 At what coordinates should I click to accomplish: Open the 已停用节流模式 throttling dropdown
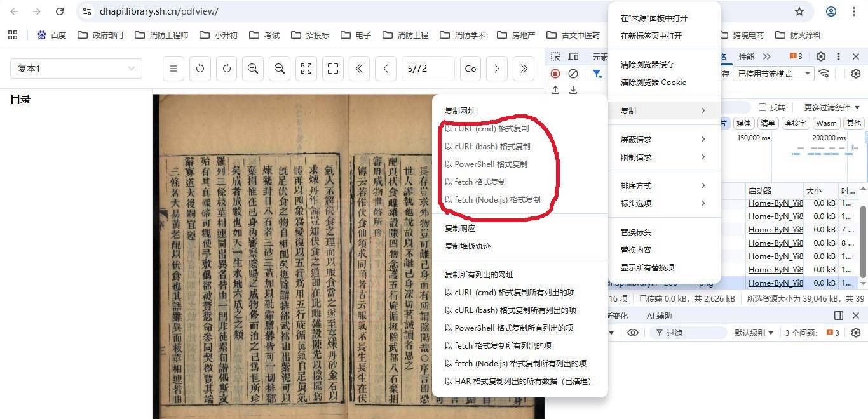click(773, 74)
